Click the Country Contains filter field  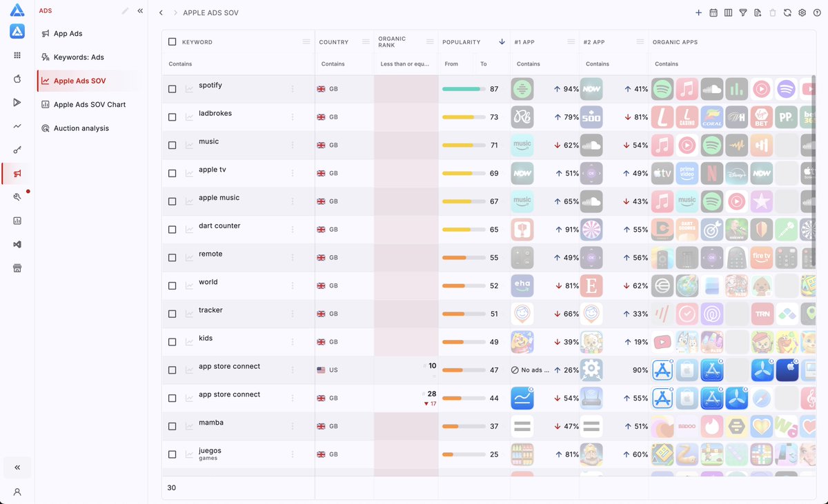click(x=344, y=64)
